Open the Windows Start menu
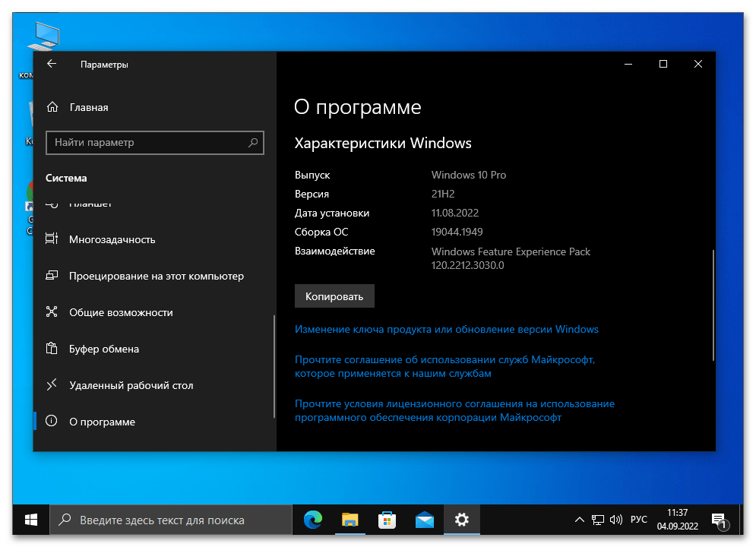 click(31, 520)
